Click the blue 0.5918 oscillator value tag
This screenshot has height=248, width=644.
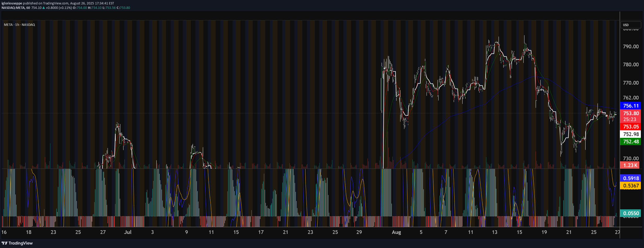tap(630, 178)
